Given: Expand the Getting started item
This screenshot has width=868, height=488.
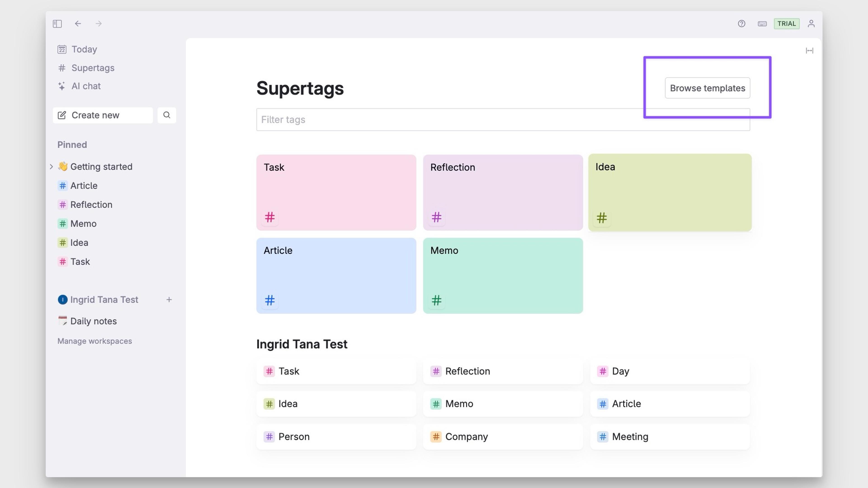Looking at the screenshot, I should tap(51, 167).
